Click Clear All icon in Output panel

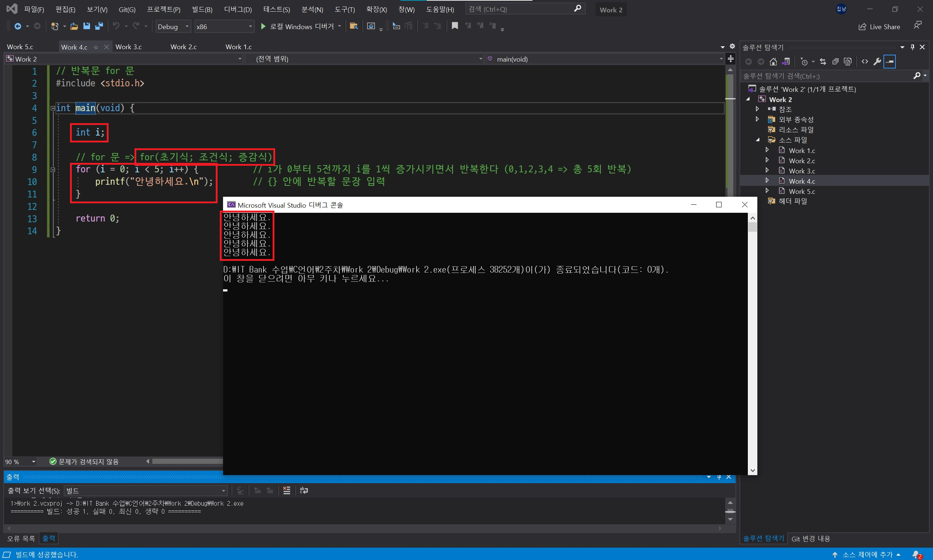pos(286,490)
